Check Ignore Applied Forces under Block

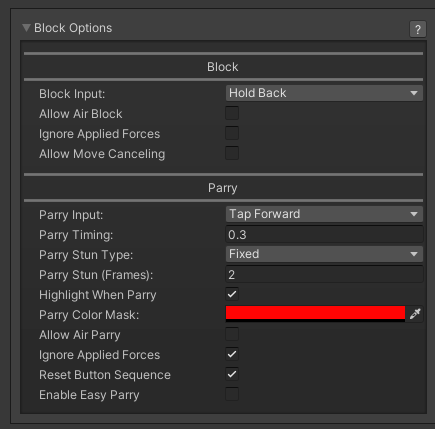[232, 133]
